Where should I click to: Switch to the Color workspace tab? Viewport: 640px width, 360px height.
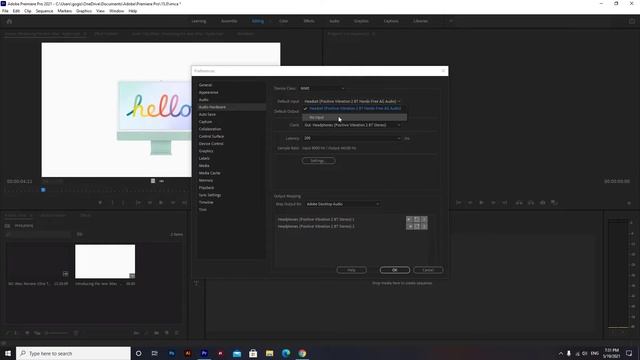click(283, 21)
